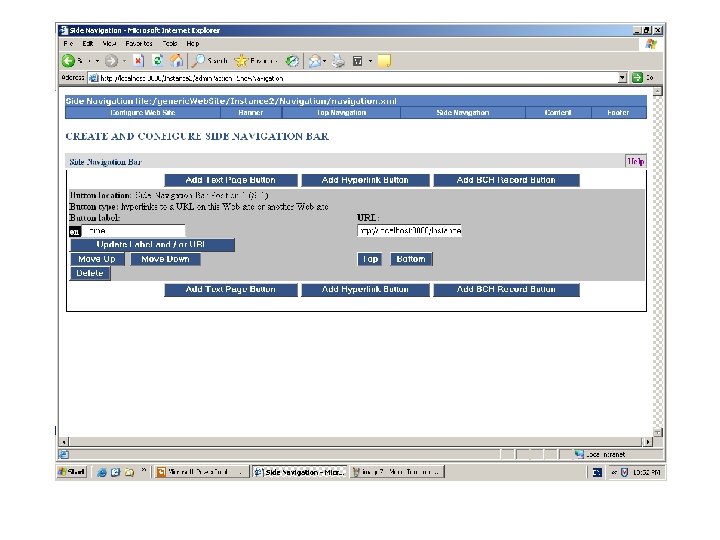Click the IE Back arrow button
The height and width of the screenshot is (540, 720).
tap(68, 61)
